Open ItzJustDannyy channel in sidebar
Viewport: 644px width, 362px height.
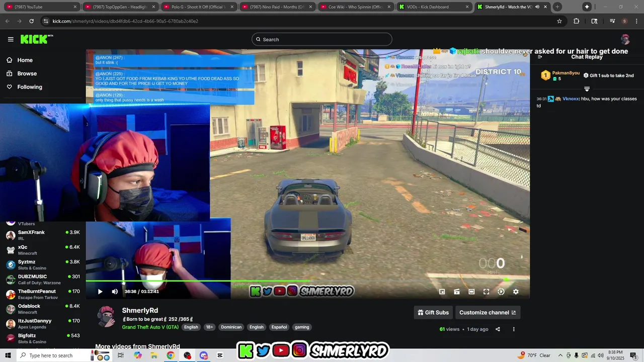(x=43, y=323)
